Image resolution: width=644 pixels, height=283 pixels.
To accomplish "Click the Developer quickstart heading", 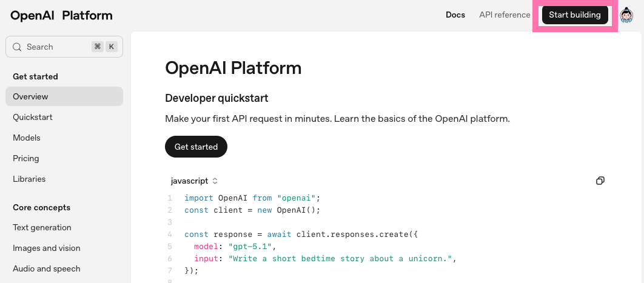I will tap(216, 98).
